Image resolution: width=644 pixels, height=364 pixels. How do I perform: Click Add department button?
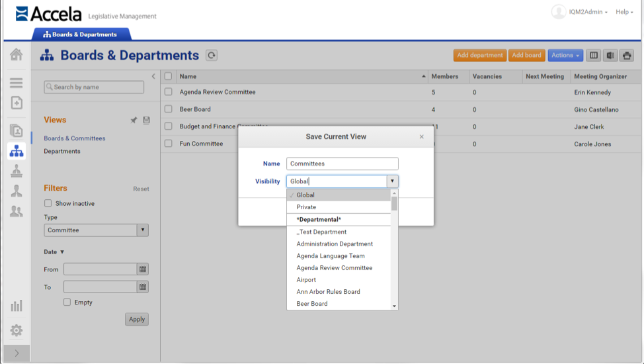[480, 55]
